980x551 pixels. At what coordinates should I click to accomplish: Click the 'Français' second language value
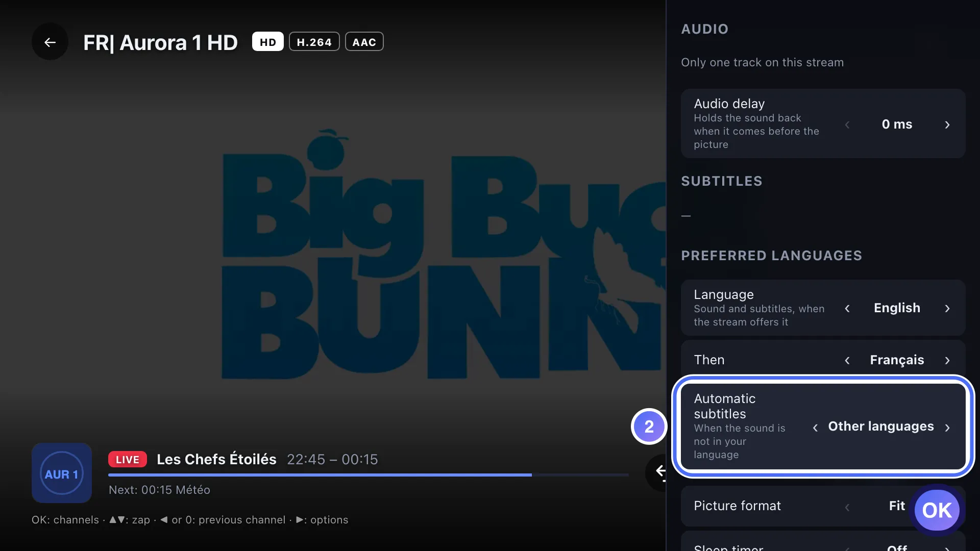pyautogui.click(x=897, y=360)
